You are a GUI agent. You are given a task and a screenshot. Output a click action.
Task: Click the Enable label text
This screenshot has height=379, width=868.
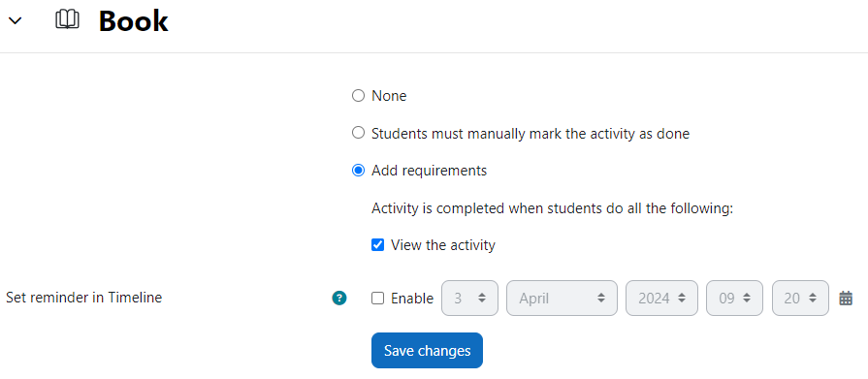pyautogui.click(x=412, y=299)
